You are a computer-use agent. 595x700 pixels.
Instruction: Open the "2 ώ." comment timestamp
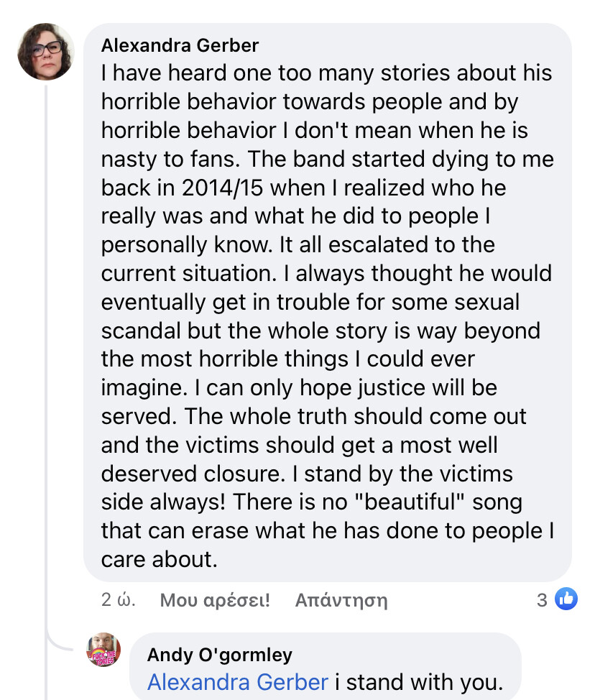click(119, 599)
